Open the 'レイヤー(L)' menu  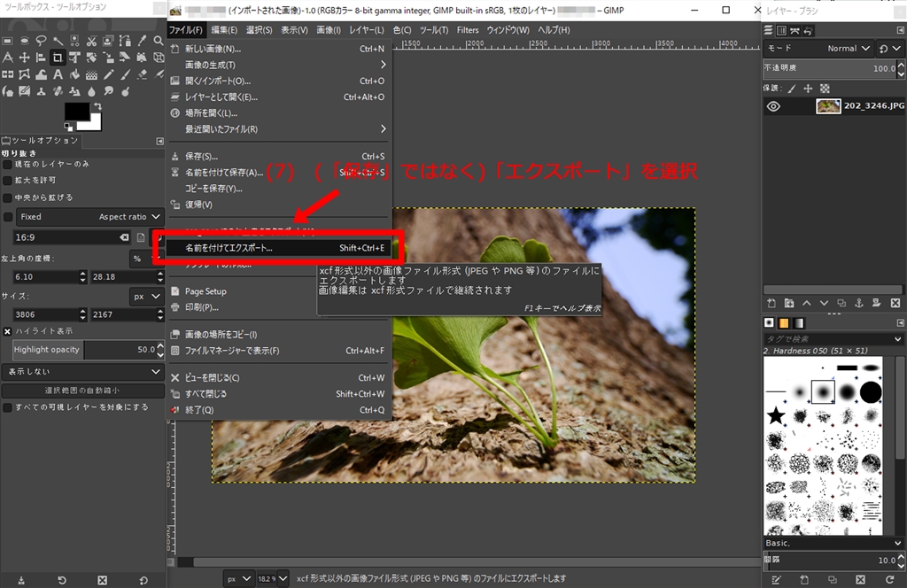(366, 30)
